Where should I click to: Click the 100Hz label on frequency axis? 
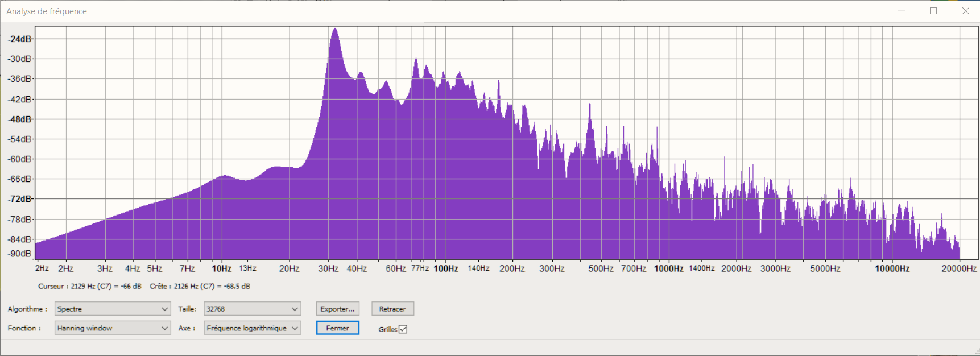click(446, 268)
